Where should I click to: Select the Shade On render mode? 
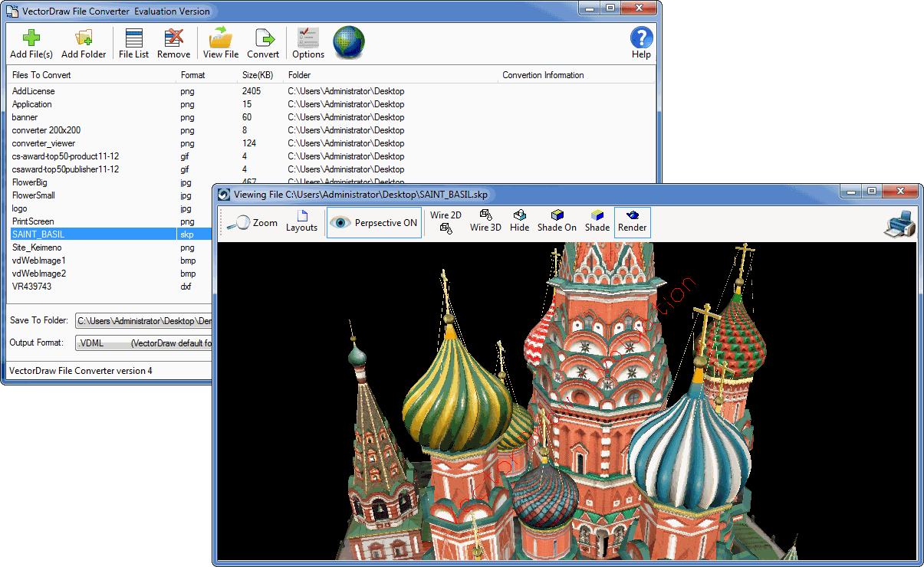(557, 221)
